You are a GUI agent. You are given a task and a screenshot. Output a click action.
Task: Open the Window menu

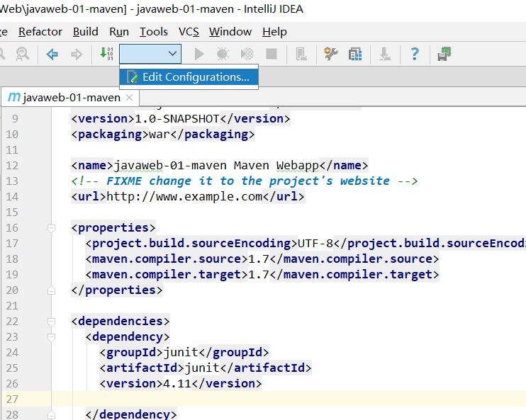(230, 32)
